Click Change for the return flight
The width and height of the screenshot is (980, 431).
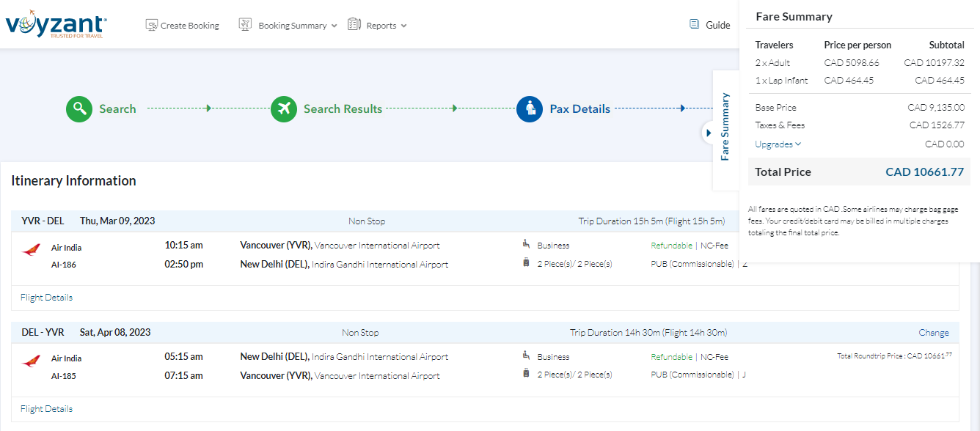pyautogui.click(x=933, y=333)
